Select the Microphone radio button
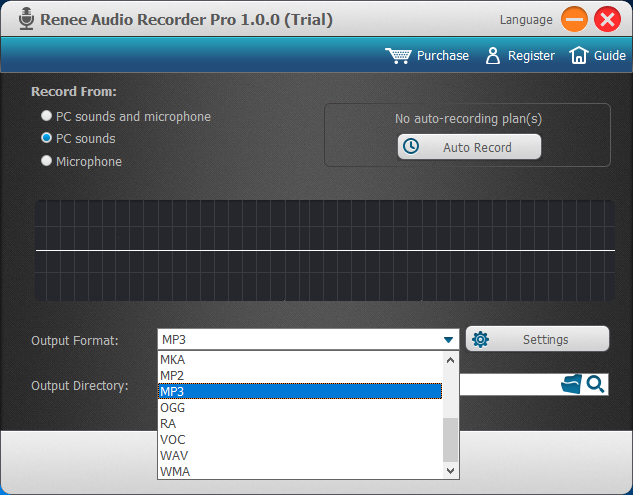633x495 pixels. [46, 162]
